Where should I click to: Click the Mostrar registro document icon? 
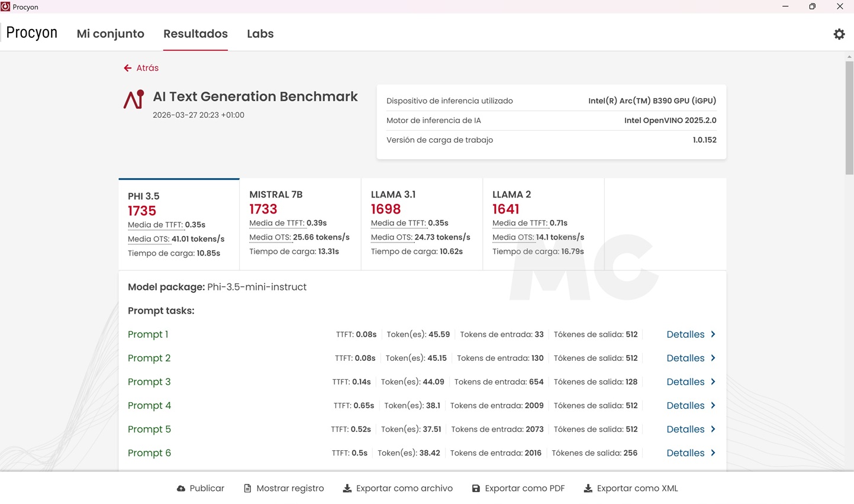click(247, 489)
